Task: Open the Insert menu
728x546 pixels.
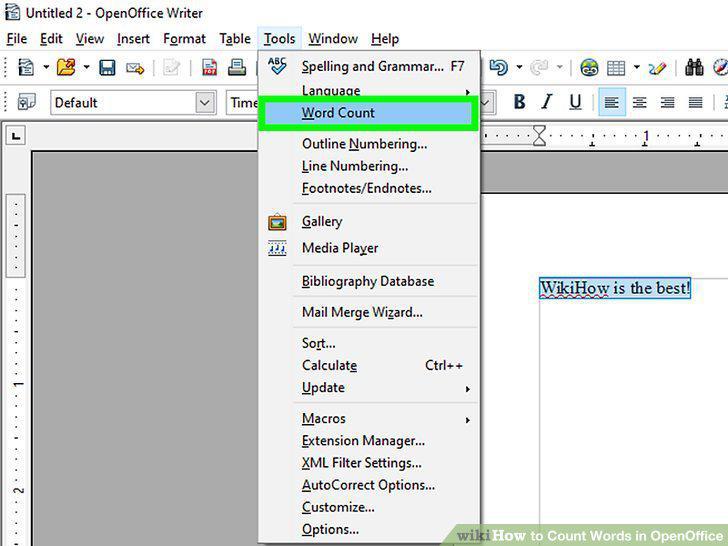Action: click(133, 39)
